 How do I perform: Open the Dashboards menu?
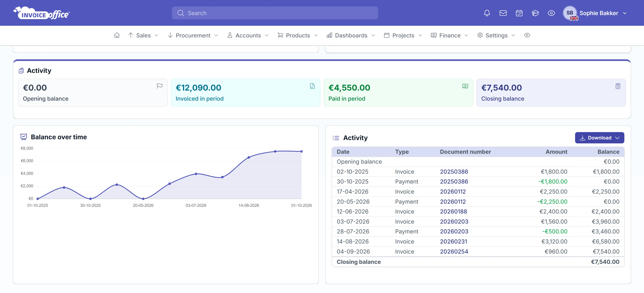351,35
